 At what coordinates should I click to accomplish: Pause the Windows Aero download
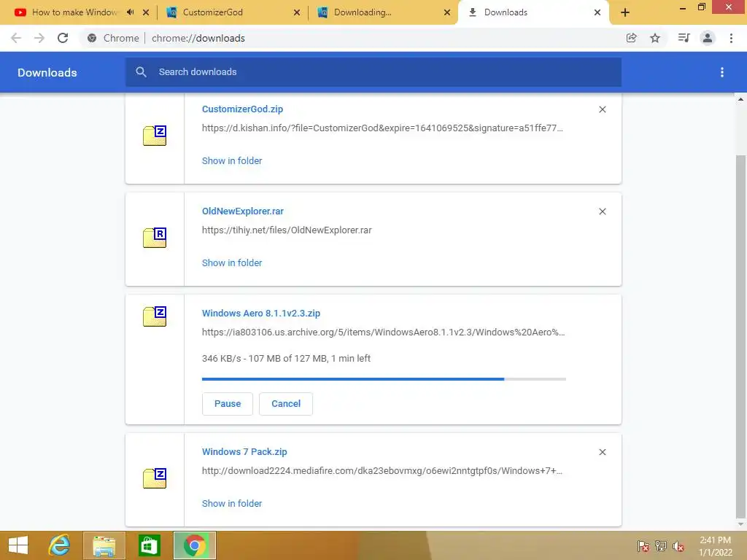pos(228,404)
